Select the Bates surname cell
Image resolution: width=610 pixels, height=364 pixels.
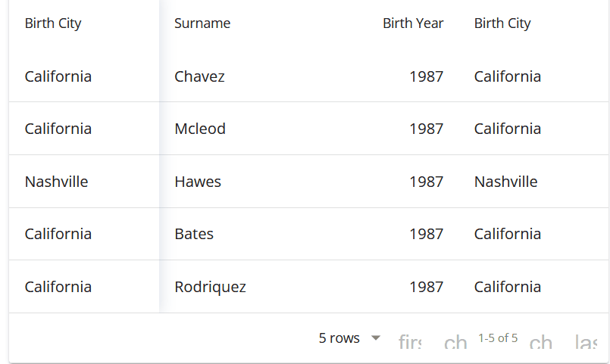(x=194, y=234)
